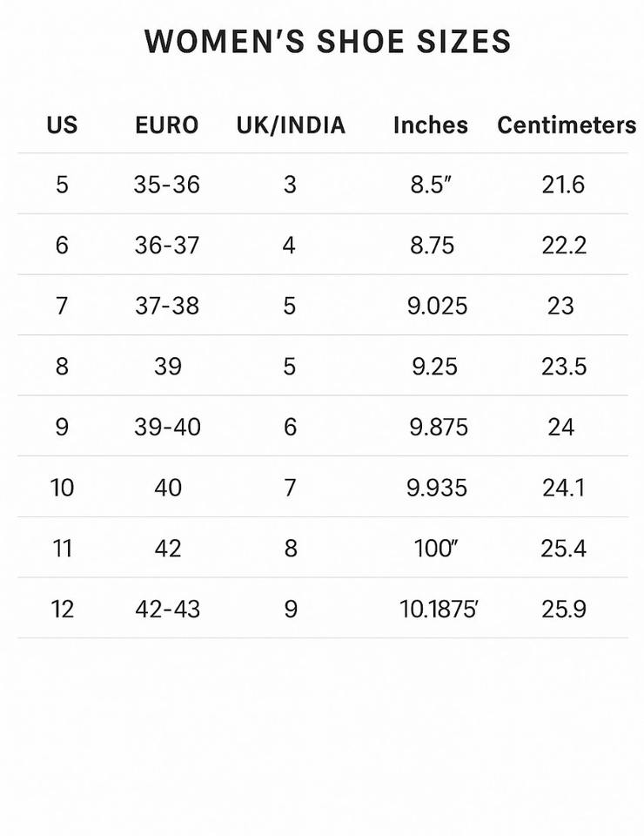The width and height of the screenshot is (644, 836).
Task: Select the 8.5" inches value
Action: point(432,185)
